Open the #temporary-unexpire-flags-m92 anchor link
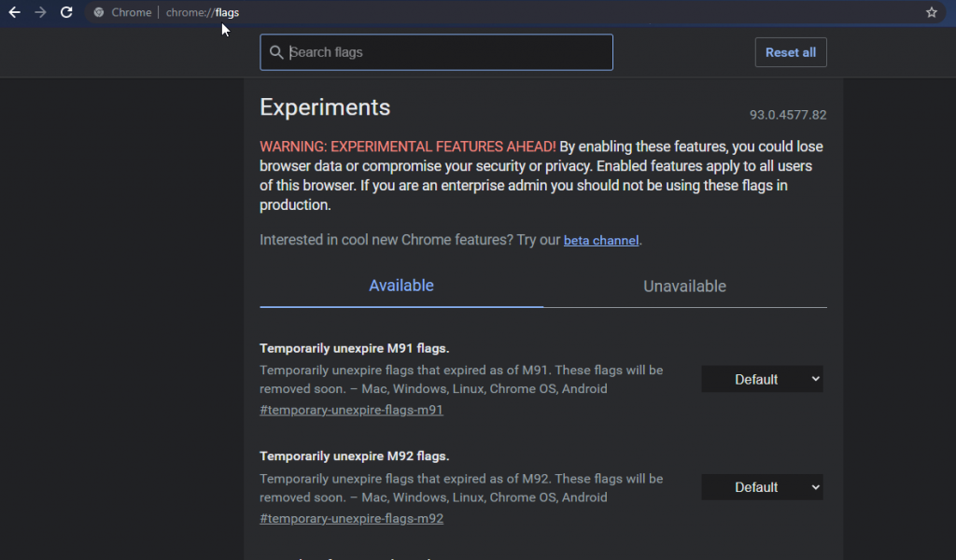Image resolution: width=956 pixels, height=560 pixels. tap(351, 519)
